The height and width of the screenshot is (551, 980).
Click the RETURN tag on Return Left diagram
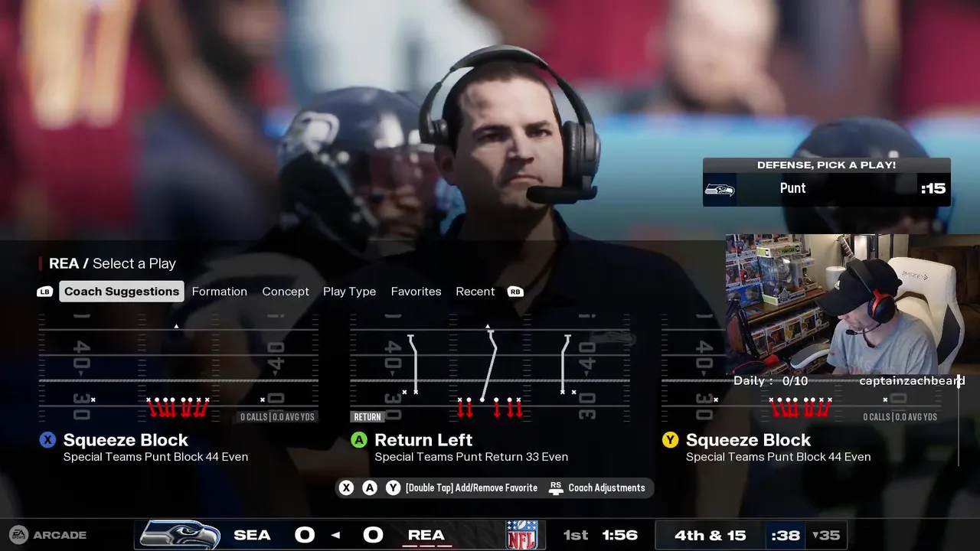tap(367, 417)
